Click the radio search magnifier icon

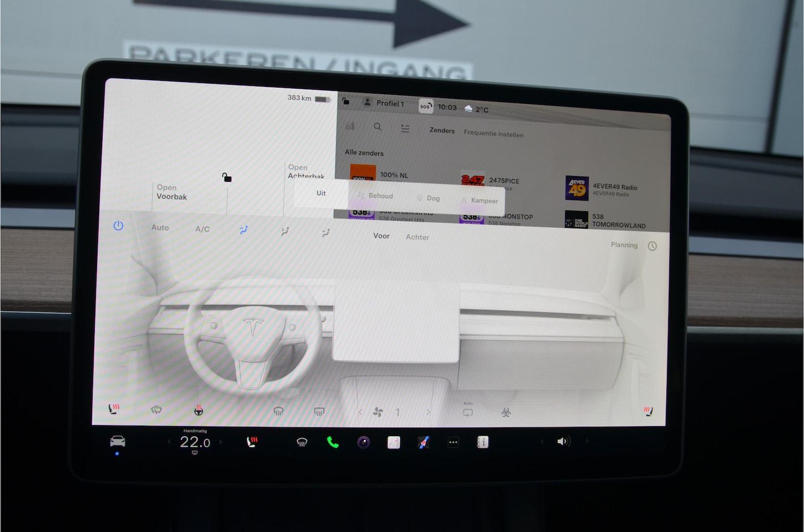click(378, 127)
